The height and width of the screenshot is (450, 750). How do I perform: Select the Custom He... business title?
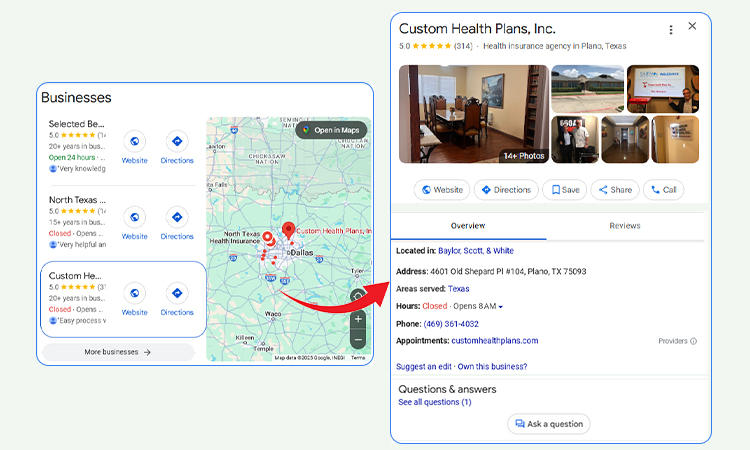coord(75,276)
